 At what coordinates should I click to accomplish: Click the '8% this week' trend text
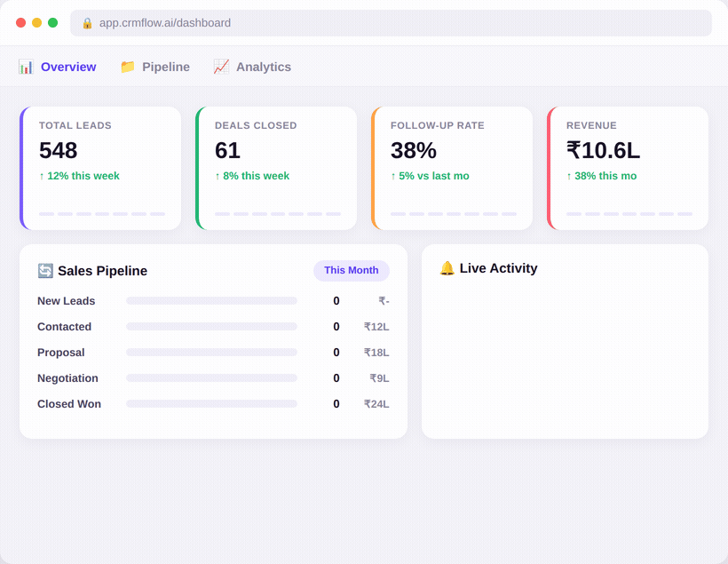click(x=252, y=176)
